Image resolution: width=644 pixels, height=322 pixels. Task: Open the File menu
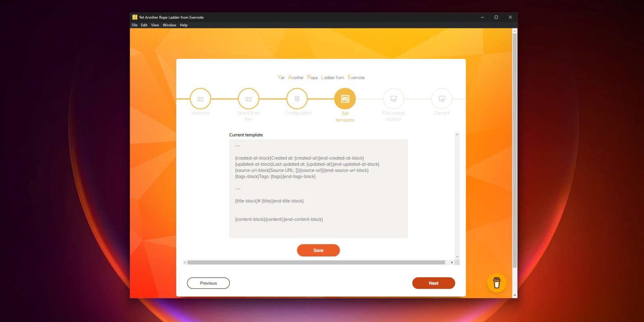(134, 25)
